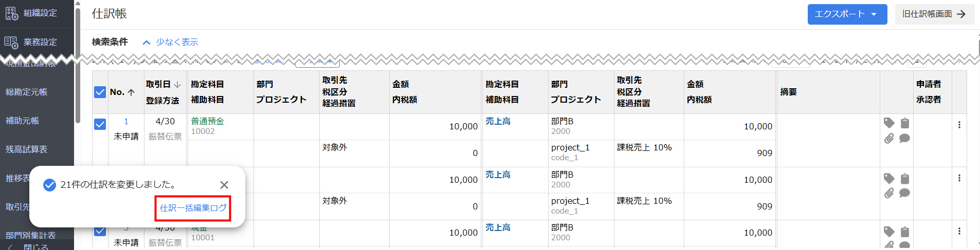Screen dimensions: 980x250
Task: Click the sidebar vertical scrollbar
Action: click(x=78, y=62)
